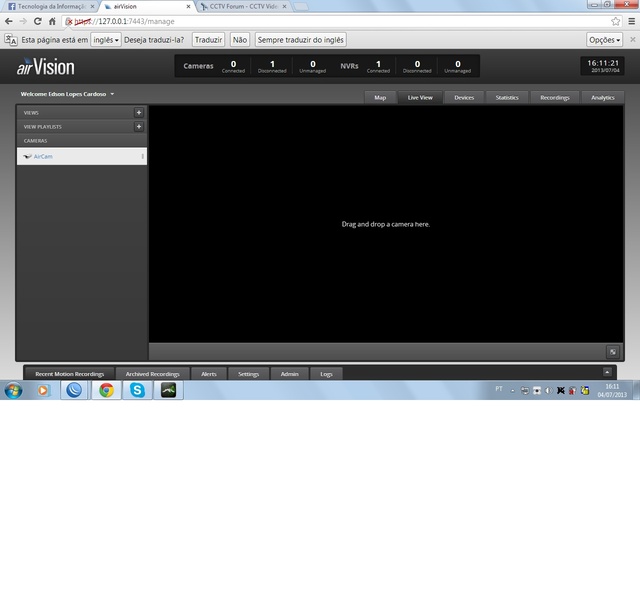
Task: Switch to the Tecnologia da Informação tab
Action: [51, 7]
